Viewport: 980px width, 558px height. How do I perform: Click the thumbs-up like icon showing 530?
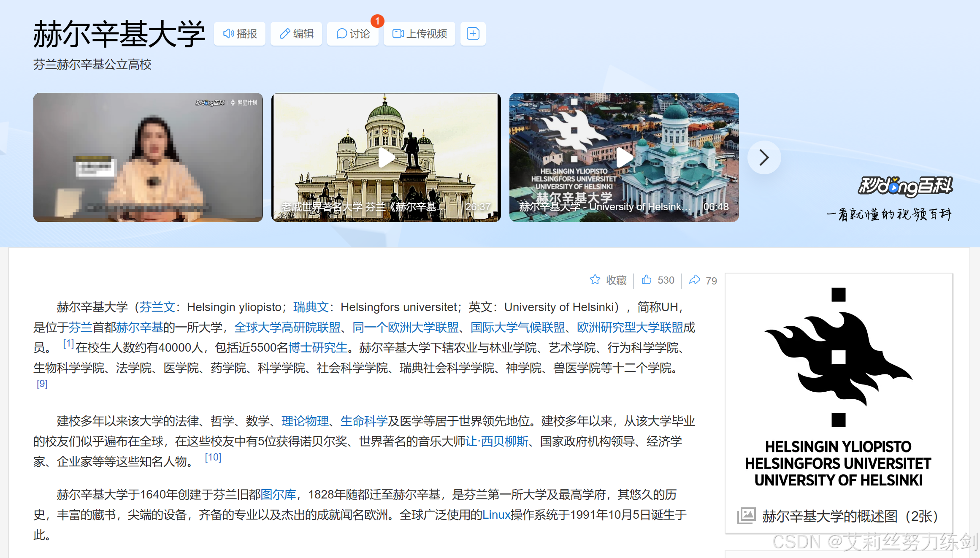pyautogui.click(x=647, y=280)
